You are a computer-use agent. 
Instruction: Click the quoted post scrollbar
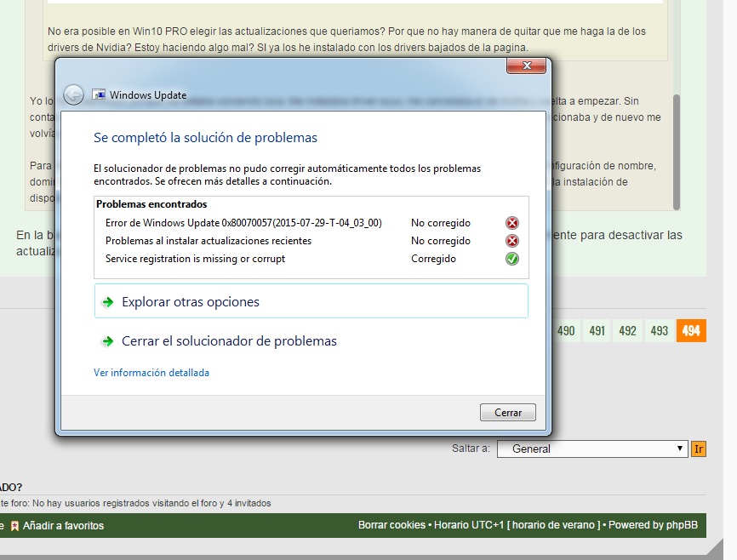coord(677,151)
